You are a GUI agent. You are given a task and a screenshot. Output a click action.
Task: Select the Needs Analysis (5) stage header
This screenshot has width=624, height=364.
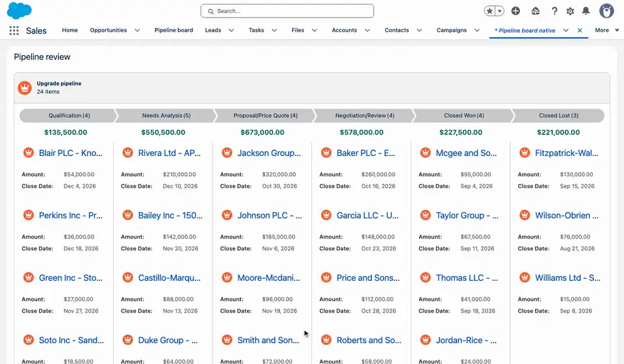[166, 115]
